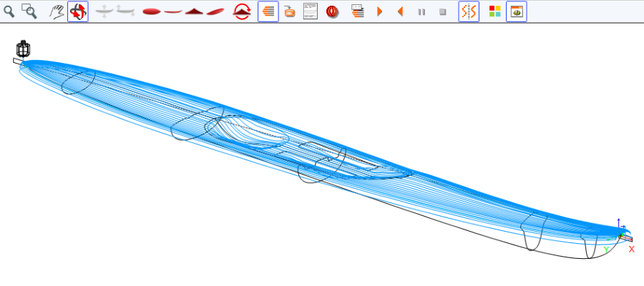Select the magnifier zoom tool

(x=9, y=11)
